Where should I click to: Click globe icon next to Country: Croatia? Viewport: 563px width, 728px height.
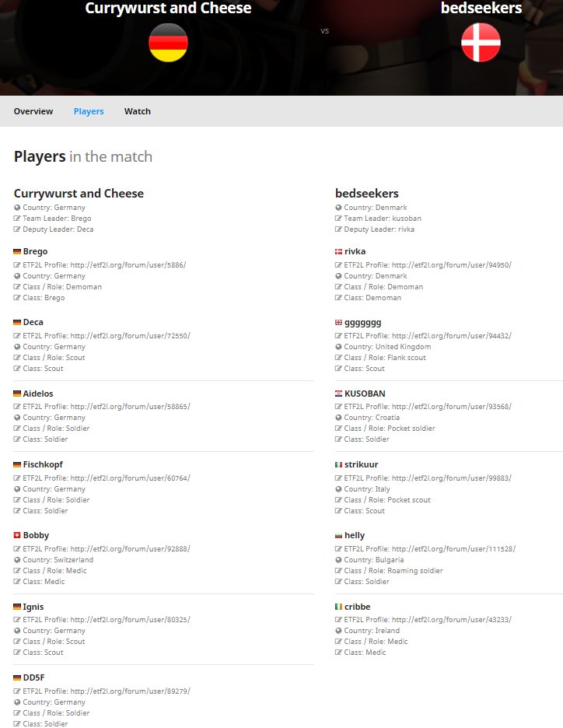pos(338,418)
